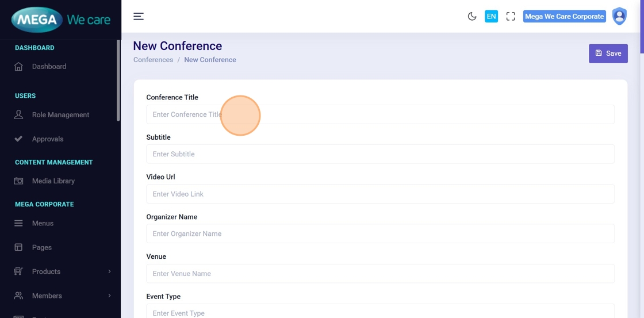
Task: Open the EN language selector
Action: pyautogui.click(x=491, y=17)
